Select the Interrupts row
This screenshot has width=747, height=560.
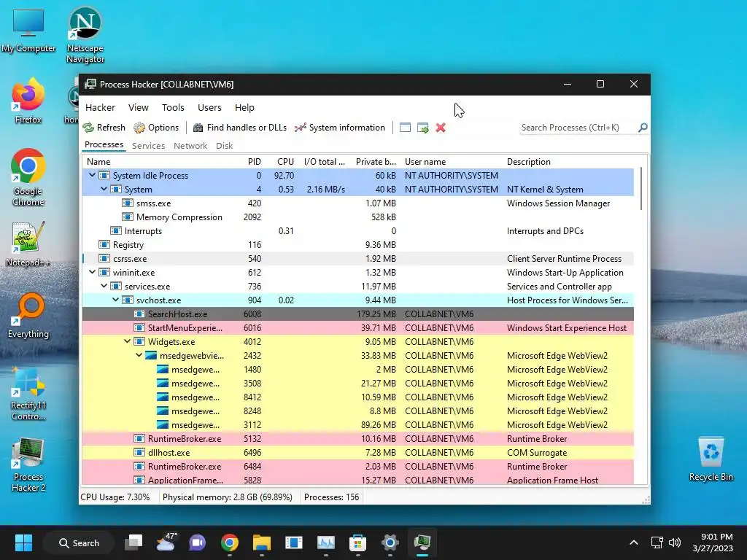coord(358,231)
